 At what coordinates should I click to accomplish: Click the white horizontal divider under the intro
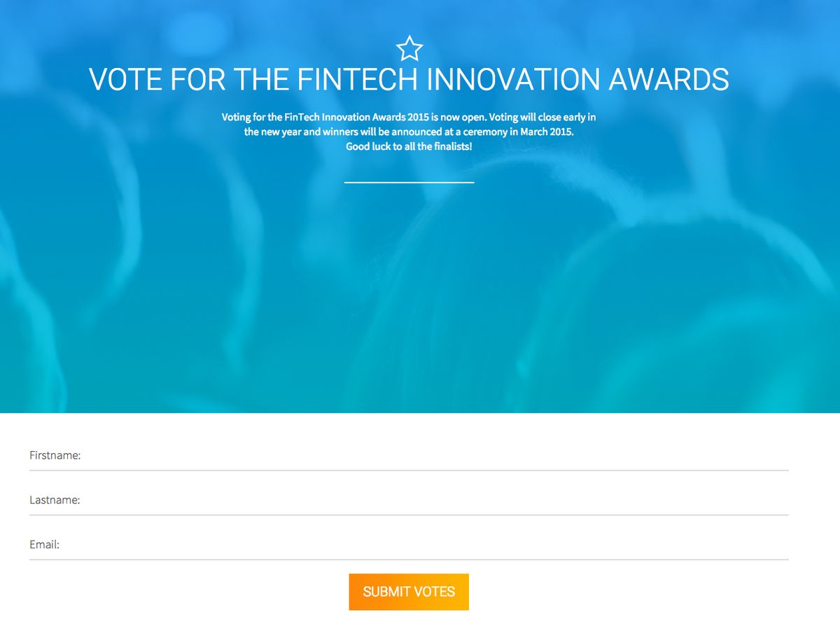tap(409, 182)
